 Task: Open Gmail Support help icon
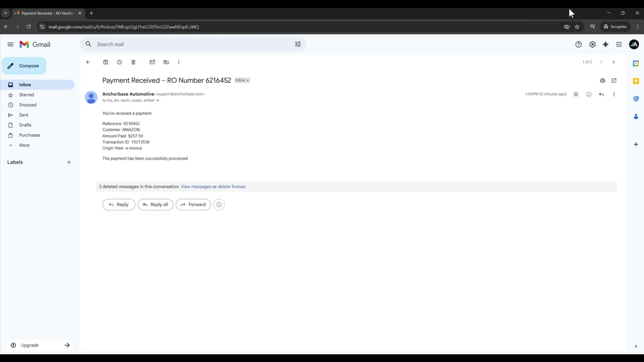[x=579, y=44]
